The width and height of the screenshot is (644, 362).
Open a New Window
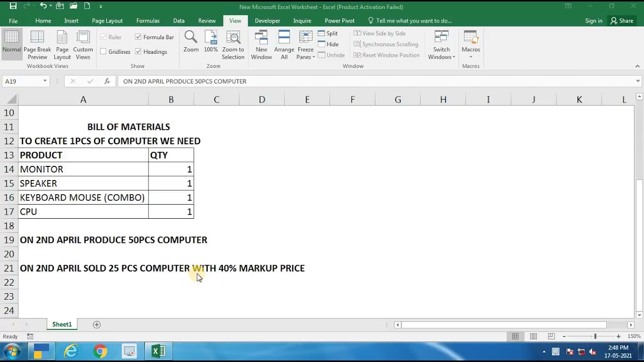click(x=261, y=45)
